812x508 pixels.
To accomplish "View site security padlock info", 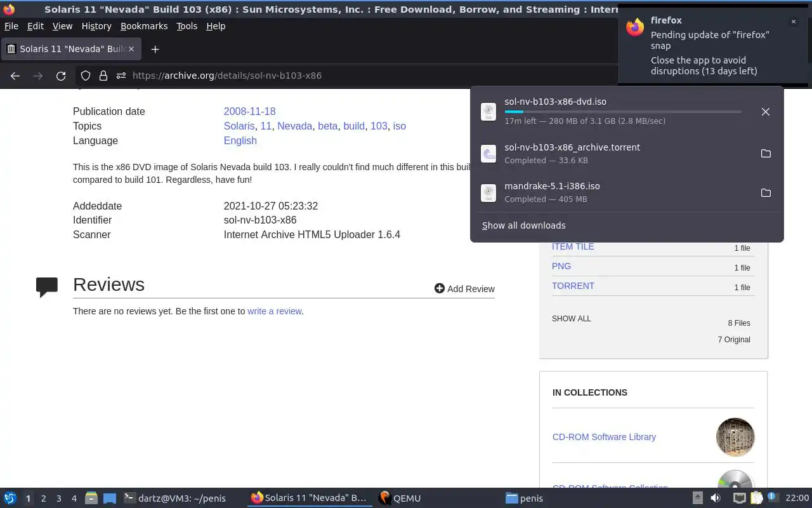I will tap(103, 76).
